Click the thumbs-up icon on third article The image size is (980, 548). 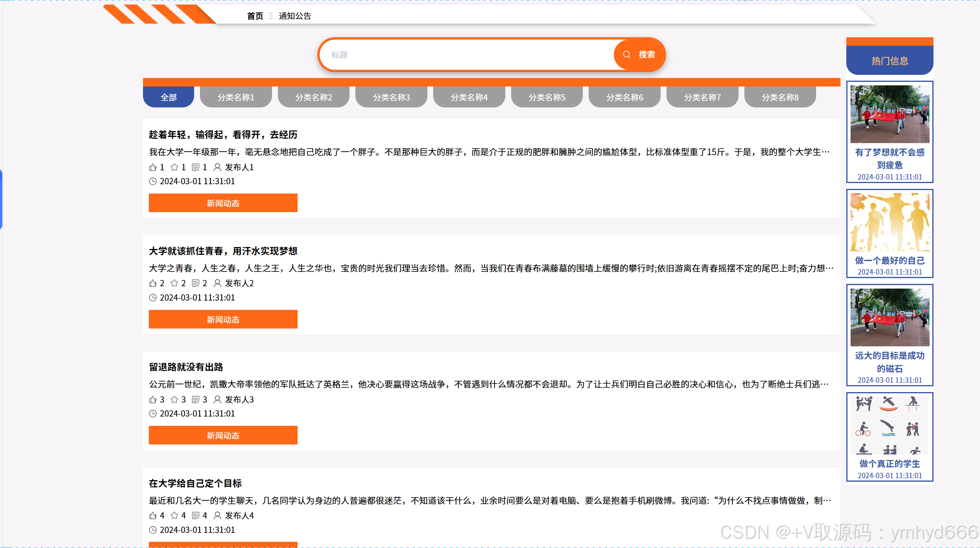pos(153,399)
